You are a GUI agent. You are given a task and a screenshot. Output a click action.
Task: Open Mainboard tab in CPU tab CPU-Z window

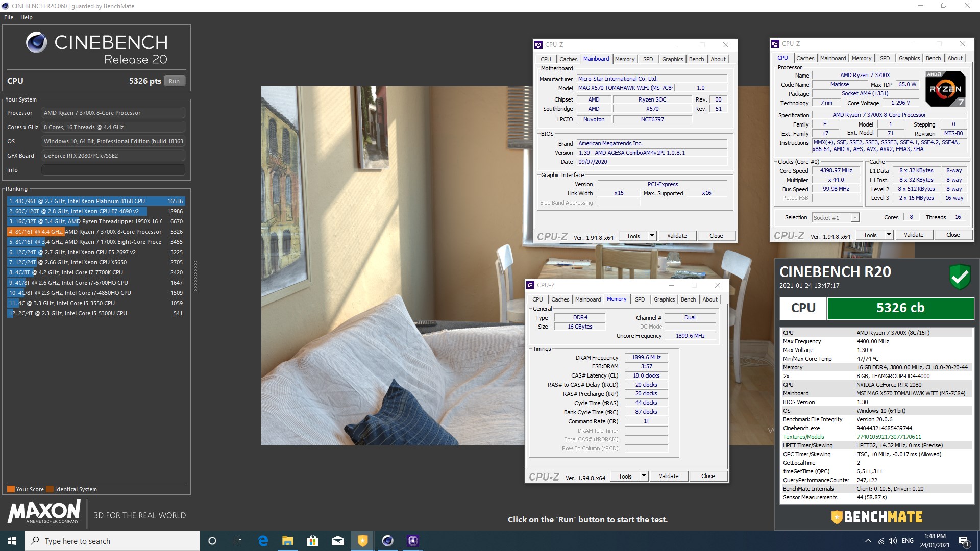tap(833, 58)
